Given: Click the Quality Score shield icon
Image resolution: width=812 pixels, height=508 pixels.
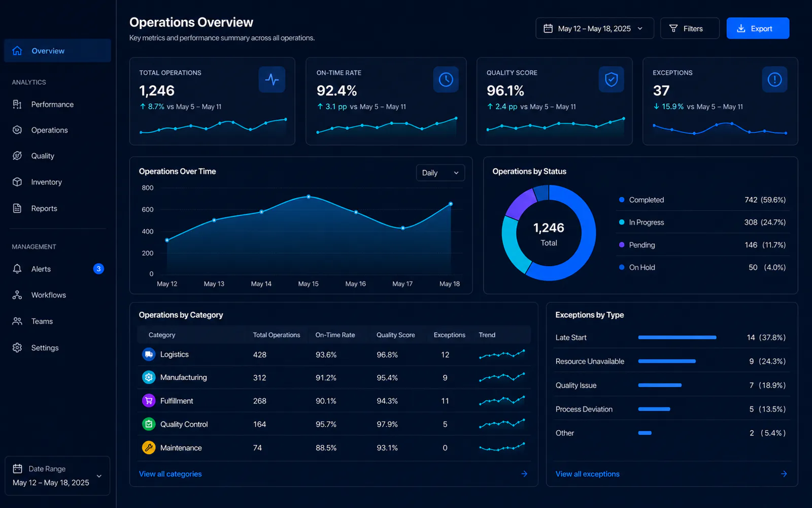Looking at the screenshot, I should click(x=612, y=80).
